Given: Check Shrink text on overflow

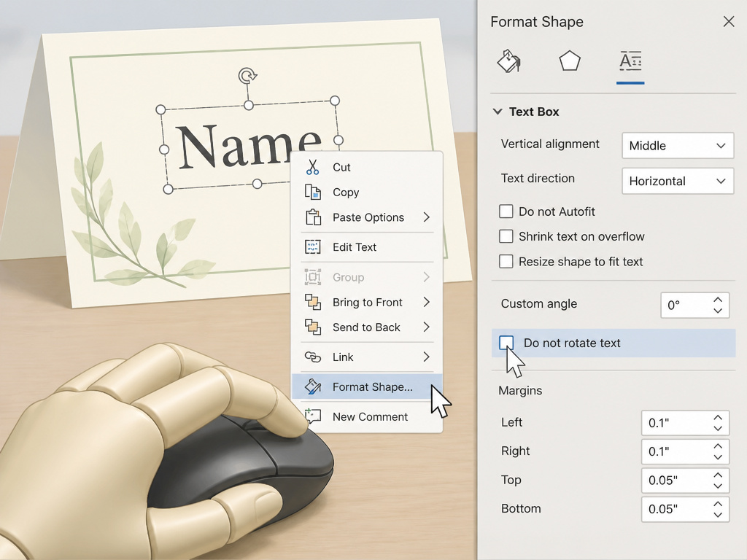Looking at the screenshot, I should click(x=506, y=236).
